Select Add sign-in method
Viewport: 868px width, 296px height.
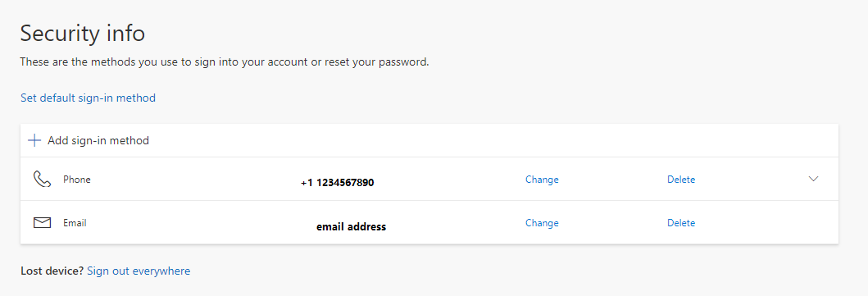(98, 140)
